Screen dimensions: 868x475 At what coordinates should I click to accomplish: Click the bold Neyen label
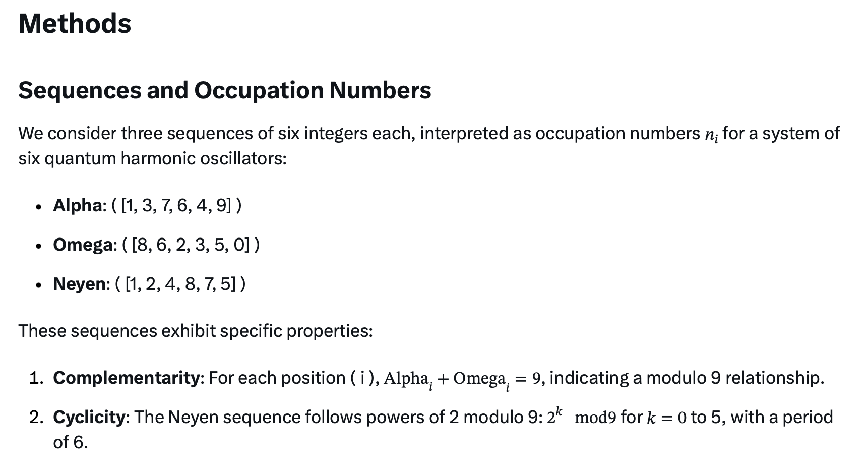pyautogui.click(x=80, y=284)
